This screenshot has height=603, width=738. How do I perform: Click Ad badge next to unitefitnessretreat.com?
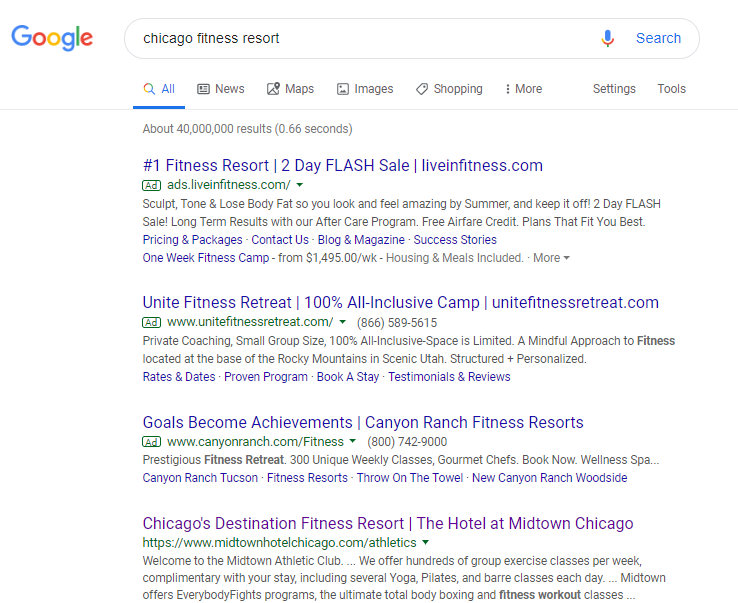pos(152,322)
